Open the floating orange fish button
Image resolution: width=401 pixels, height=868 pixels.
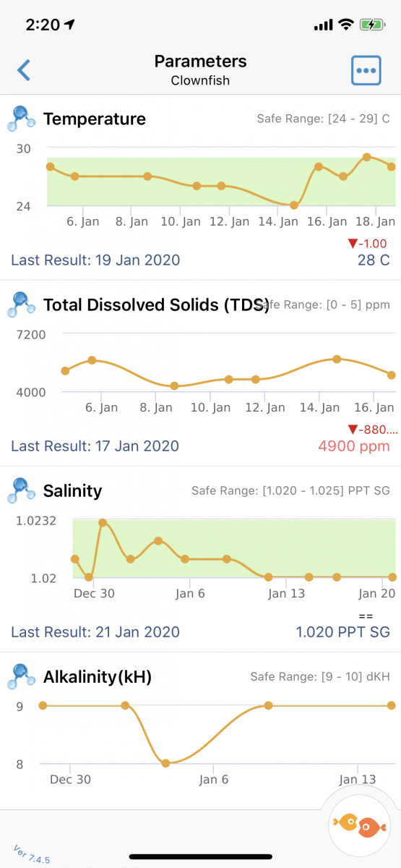tap(359, 823)
